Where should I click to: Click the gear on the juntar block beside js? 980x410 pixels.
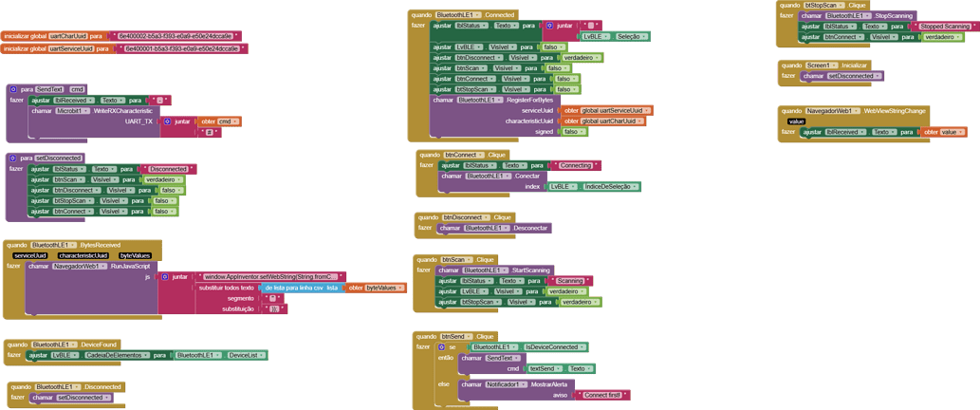[164, 276]
